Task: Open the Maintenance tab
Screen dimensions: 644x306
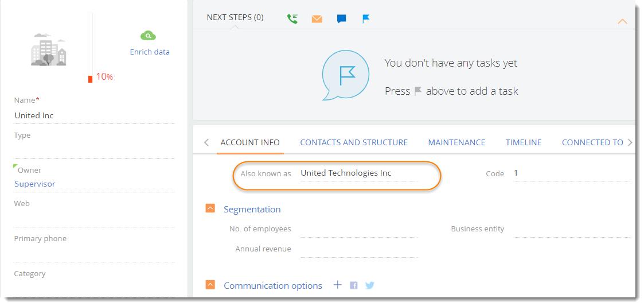Action: tap(456, 142)
